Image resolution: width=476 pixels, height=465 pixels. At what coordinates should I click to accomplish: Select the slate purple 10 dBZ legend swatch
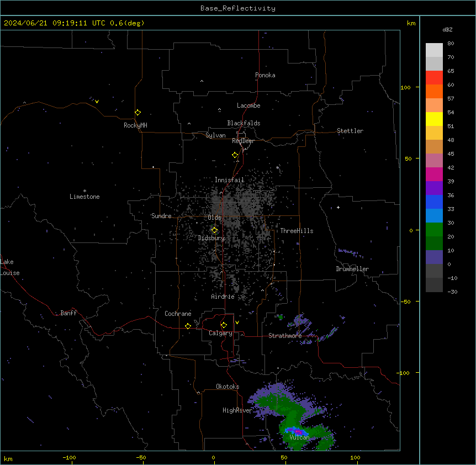[x=434, y=257]
